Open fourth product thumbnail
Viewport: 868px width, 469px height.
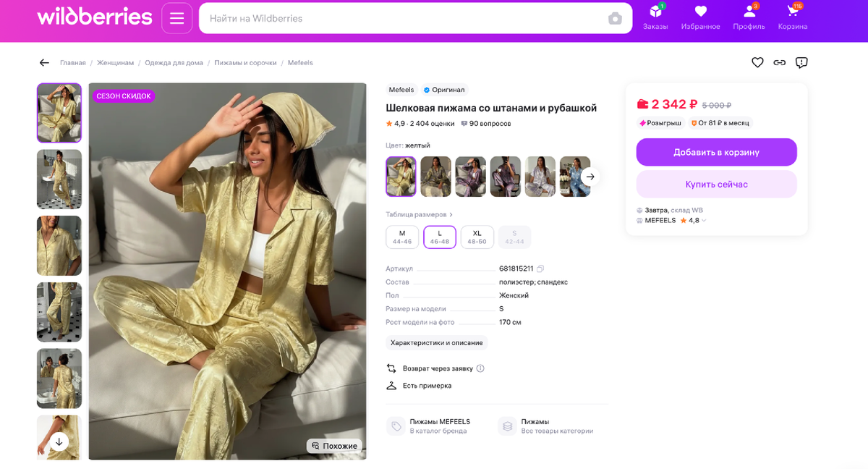[59, 312]
